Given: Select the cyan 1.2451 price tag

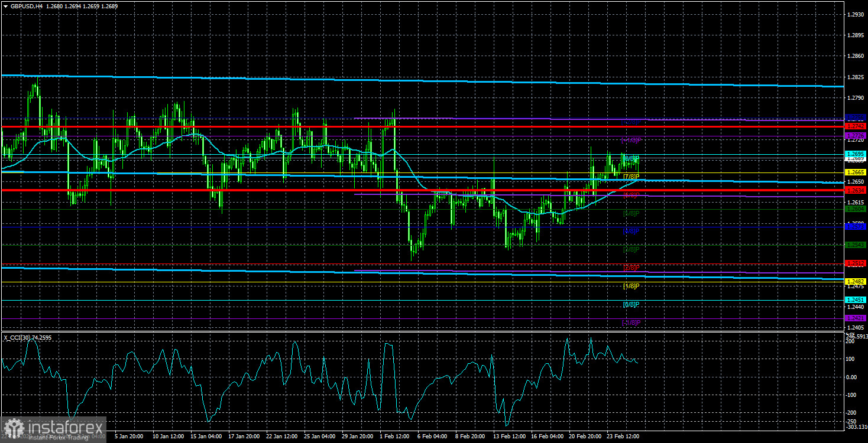Looking at the screenshot, I should click(x=856, y=300).
